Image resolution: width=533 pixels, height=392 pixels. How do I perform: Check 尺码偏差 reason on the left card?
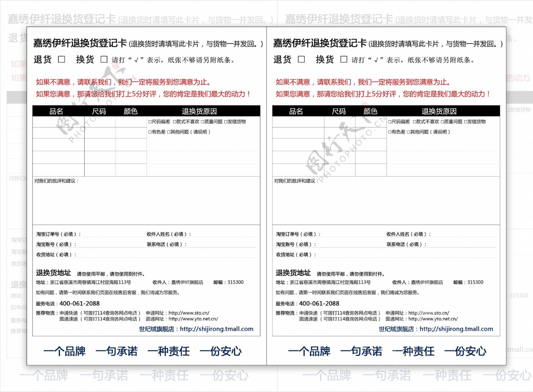point(150,122)
